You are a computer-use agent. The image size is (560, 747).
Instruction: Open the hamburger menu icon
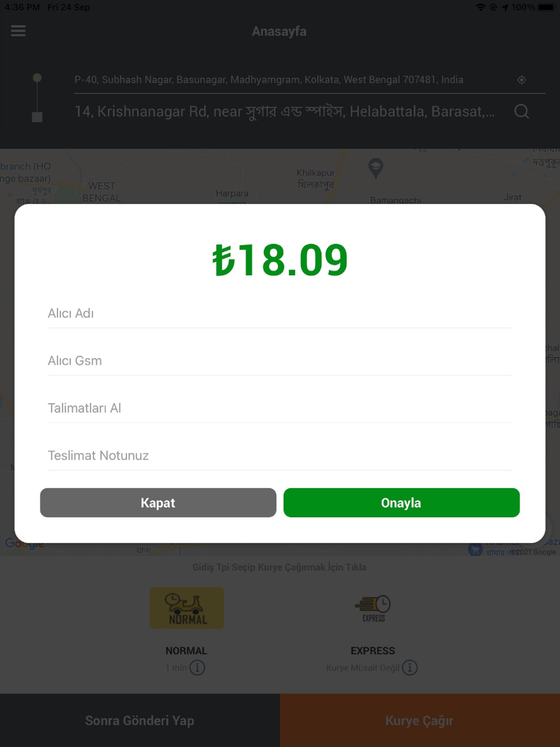(18, 31)
